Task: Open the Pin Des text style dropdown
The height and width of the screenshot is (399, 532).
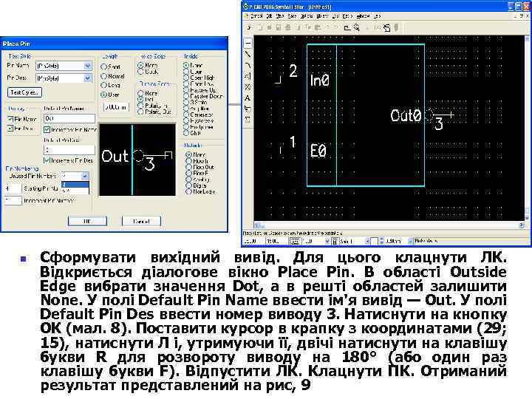Action: pyautogui.click(x=87, y=78)
